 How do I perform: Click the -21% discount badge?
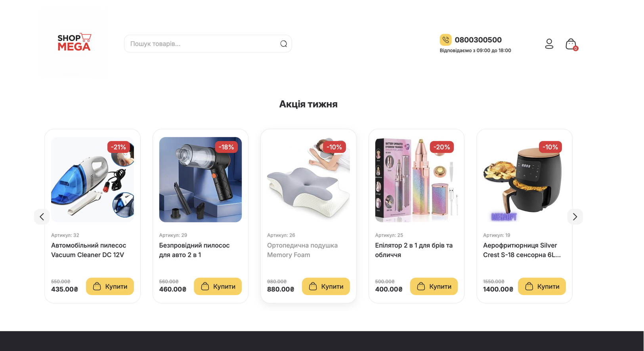(118, 147)
